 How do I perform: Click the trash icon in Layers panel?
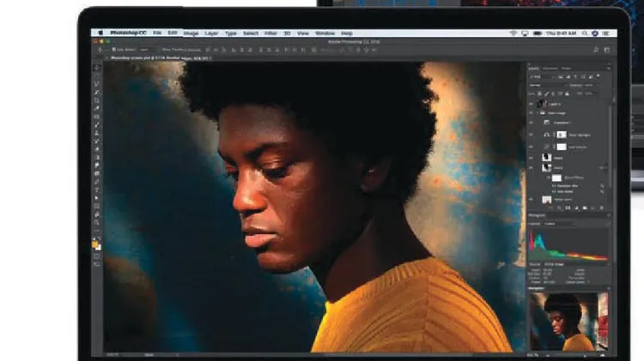(x=601, y=208)
